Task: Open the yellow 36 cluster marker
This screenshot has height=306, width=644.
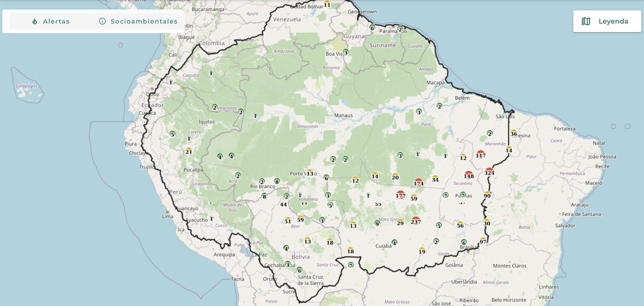Action: point(513,133)
